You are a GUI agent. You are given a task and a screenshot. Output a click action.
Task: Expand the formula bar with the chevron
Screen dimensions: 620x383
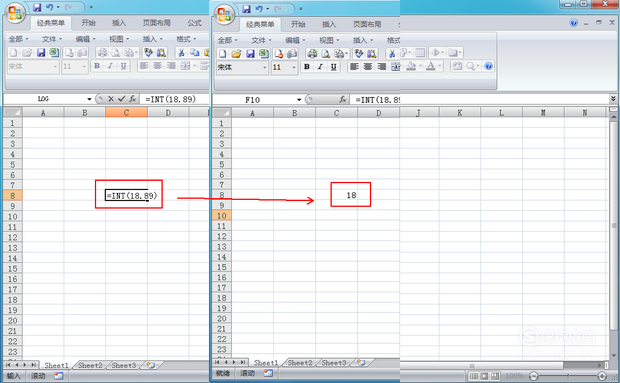(x=613, y=99)
